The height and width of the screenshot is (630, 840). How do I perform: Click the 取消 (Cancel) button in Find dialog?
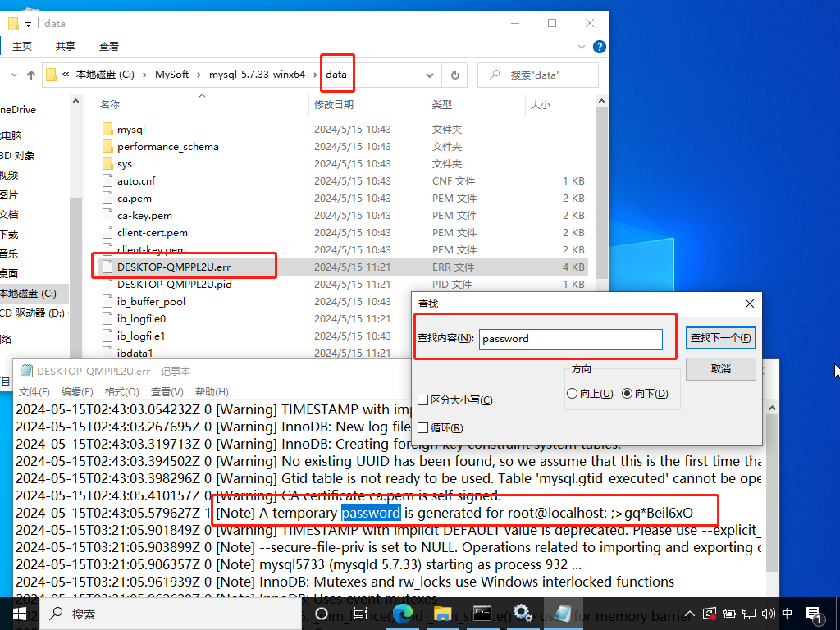720,368
